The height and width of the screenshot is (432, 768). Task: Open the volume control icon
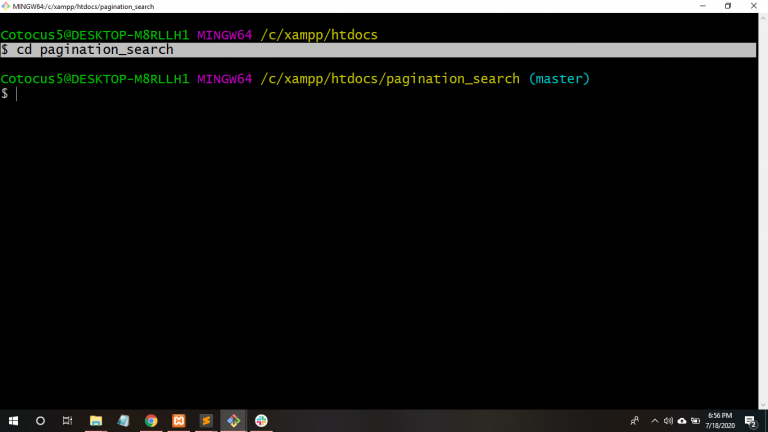[x=668, y=421]
